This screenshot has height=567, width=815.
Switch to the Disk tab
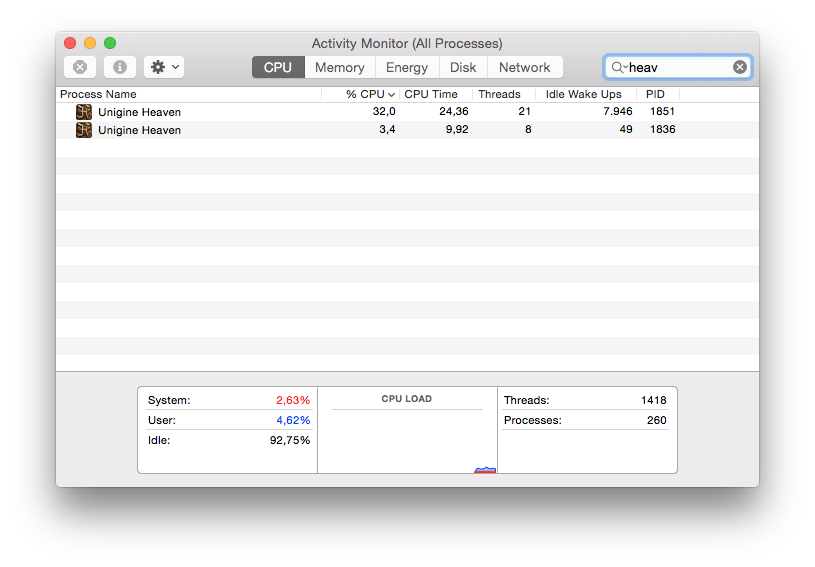point(463,67)
